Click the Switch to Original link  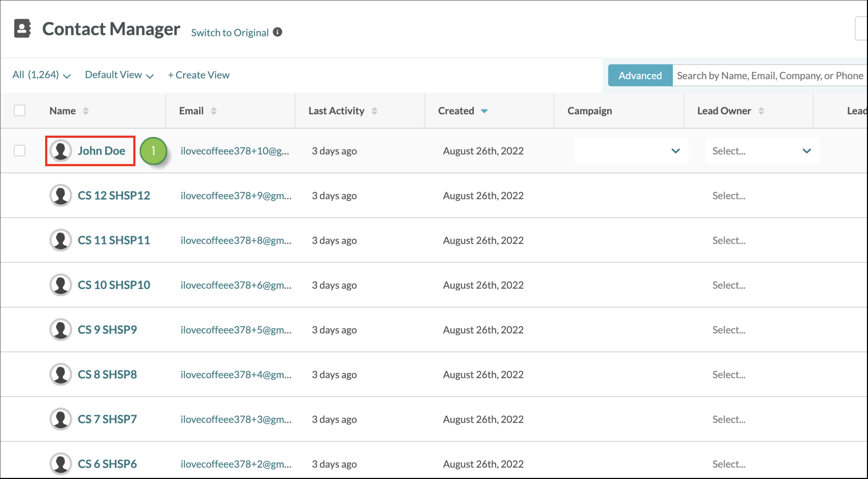230,33
